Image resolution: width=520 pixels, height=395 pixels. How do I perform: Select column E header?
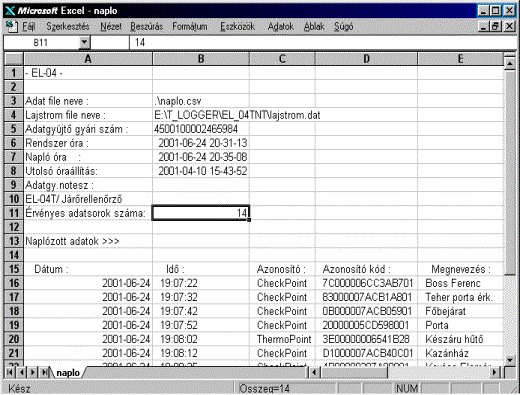click(x=460, y=59)
